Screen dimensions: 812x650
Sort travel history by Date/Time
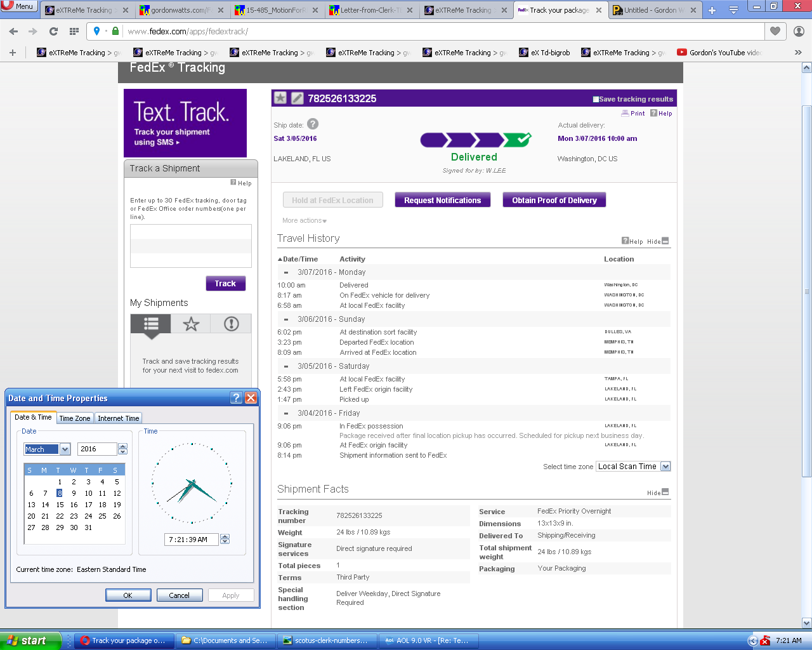(x=298, y=259)
